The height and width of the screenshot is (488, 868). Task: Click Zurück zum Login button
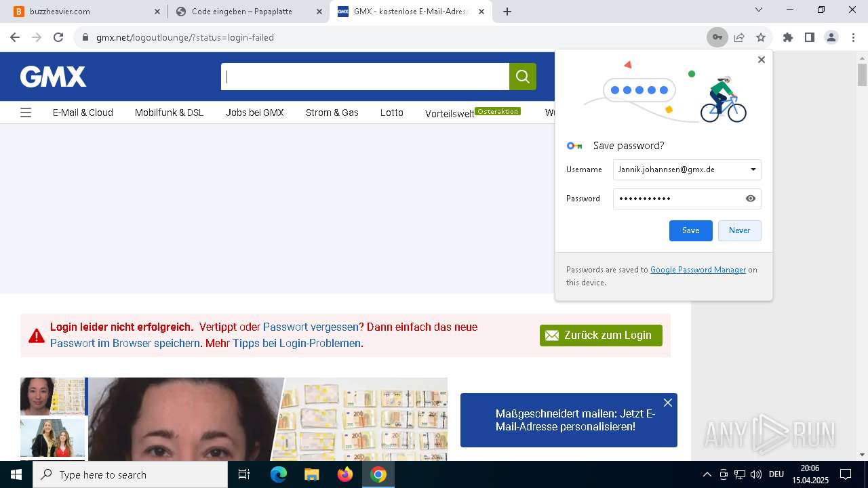(601, 335)
